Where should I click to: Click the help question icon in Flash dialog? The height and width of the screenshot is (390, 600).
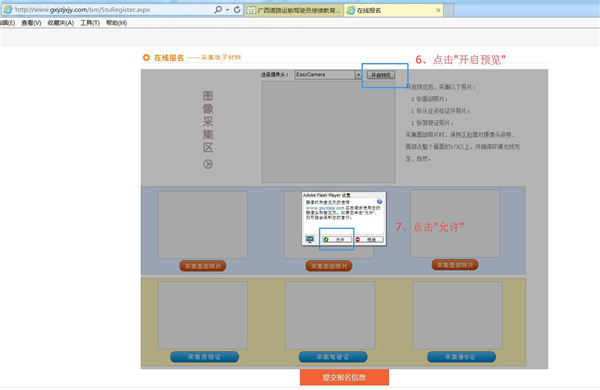pos(379,201)
